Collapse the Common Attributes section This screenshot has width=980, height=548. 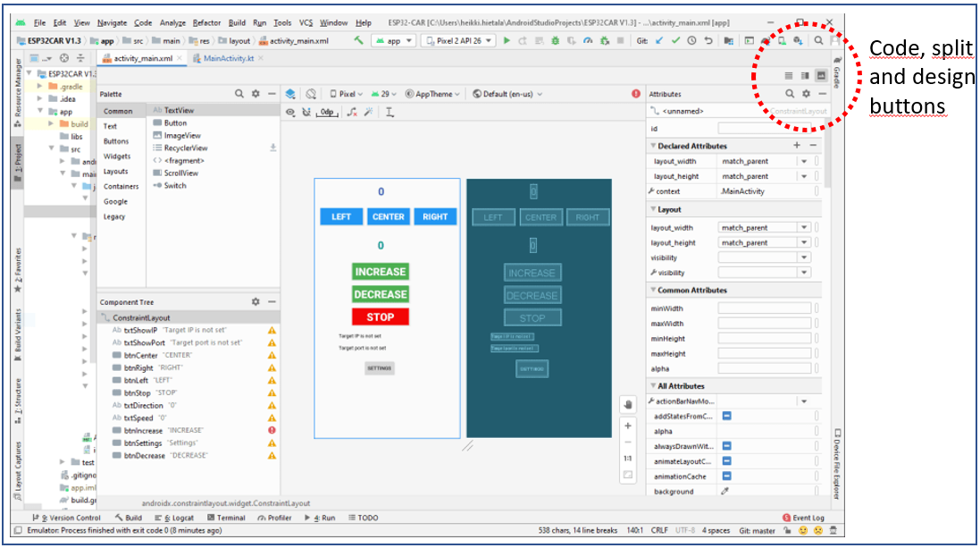click(654, 291)
